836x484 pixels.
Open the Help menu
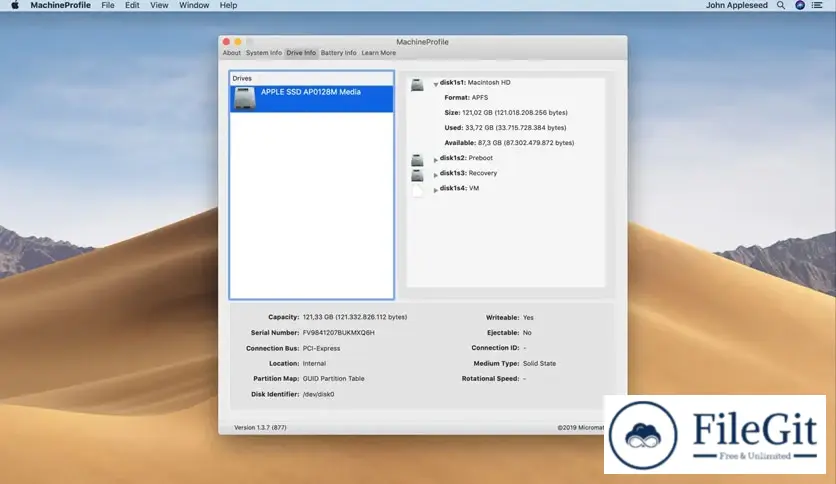(x=228, y=5)
